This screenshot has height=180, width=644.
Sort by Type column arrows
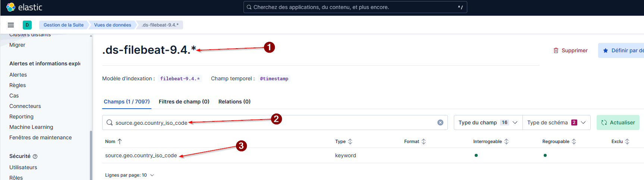click(350, 142)
